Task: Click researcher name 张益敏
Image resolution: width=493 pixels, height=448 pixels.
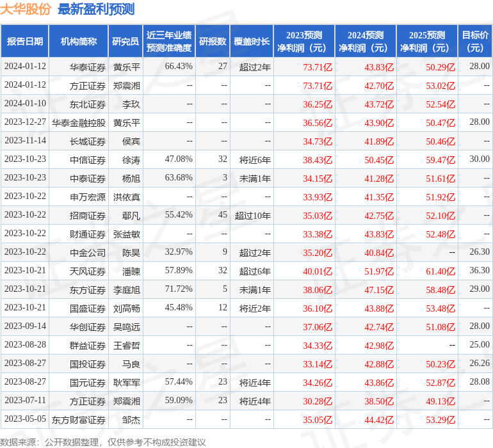Action: click(x=127, y=234)
